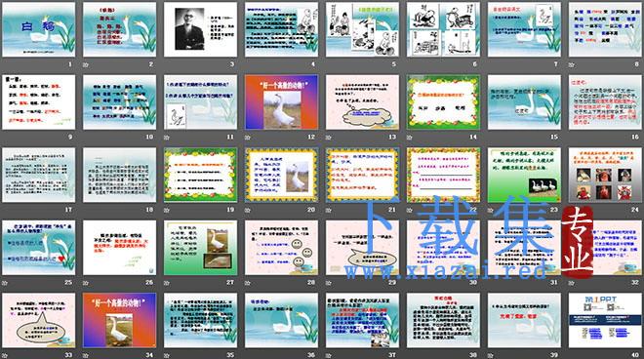Select slide 23 showing three geese on green
This screenshot has height=359, width=644.
[x=524, y=175]
